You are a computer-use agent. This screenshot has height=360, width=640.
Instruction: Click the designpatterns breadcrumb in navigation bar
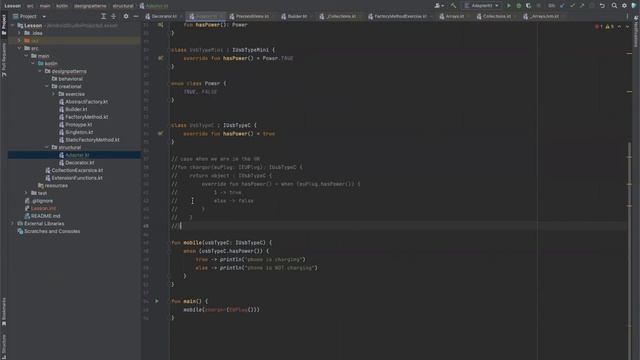click(90, 6)
